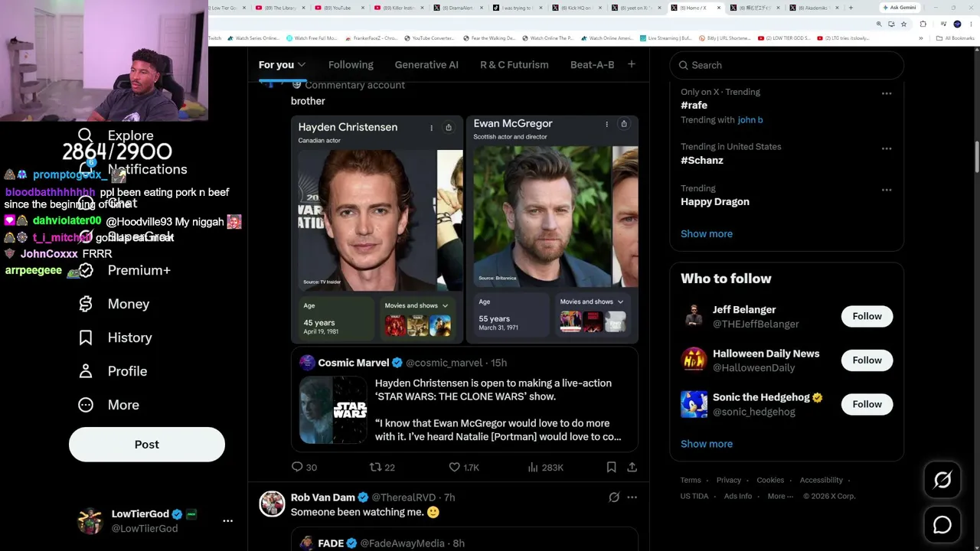Bookmark this page with star icon

tap(903, 24)
